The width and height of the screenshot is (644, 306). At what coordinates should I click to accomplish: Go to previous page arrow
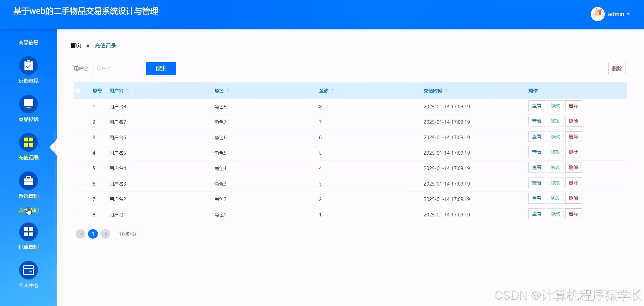tap(80, 234)
